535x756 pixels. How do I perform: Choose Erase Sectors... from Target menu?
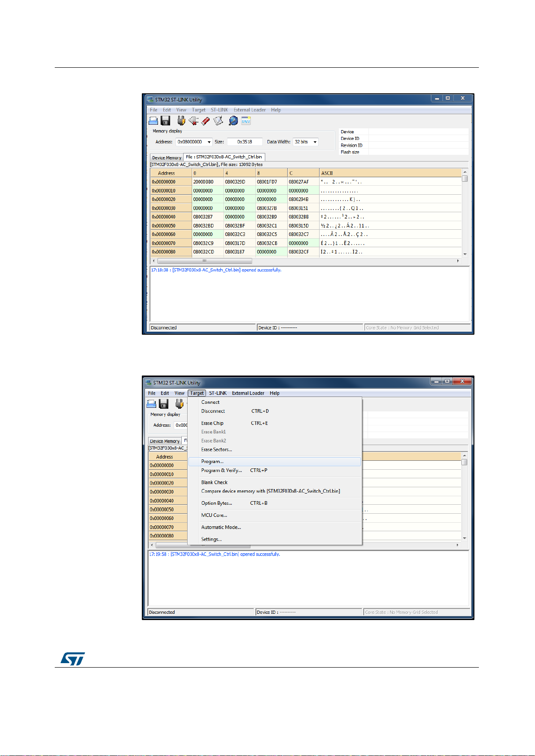(x=275, y=450)
